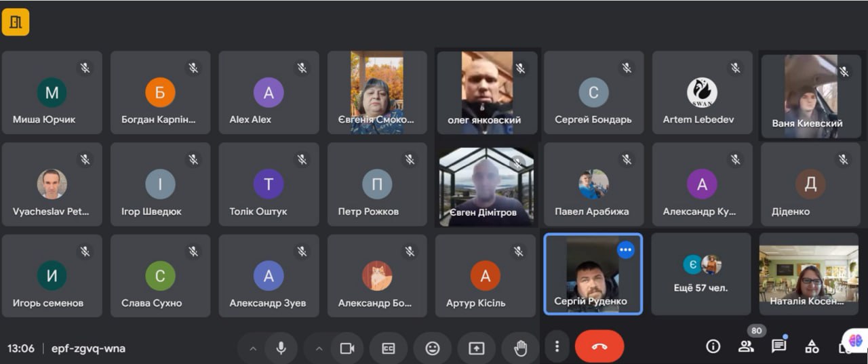Click Слава Сухно's muted mic icon
Screen dimensions: 868x364
[193, 251]
